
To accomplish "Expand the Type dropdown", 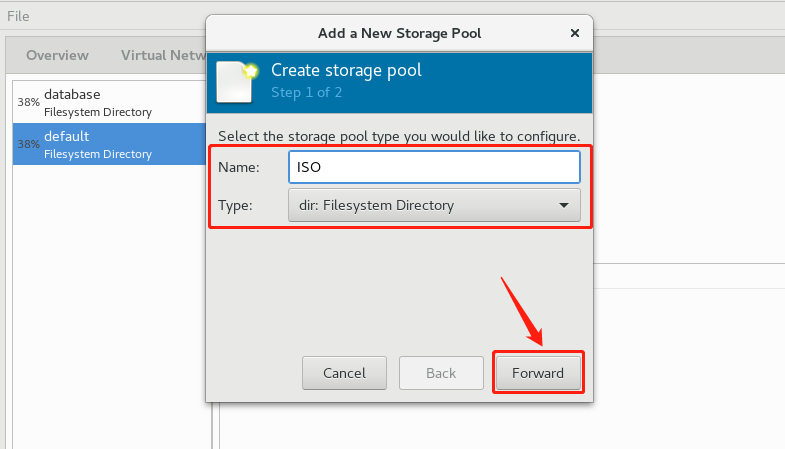I will 433,205.
